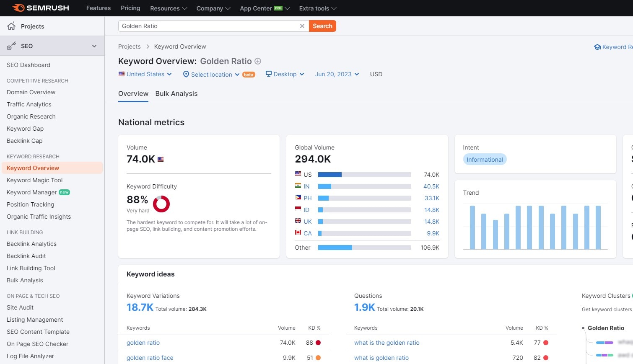The width and height of the screenshot is (633, 364).
Task: Open the Extra tools dropdown
Action: (318, 8)
